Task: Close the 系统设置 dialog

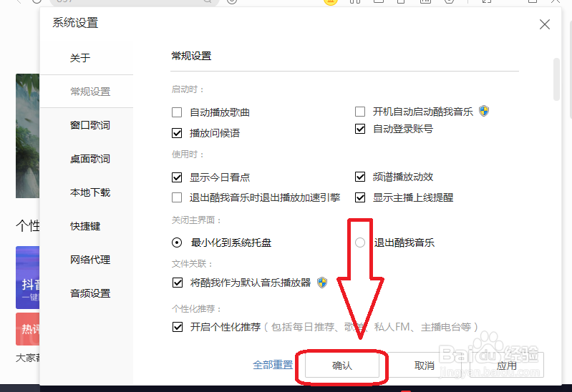Action: 545,24
